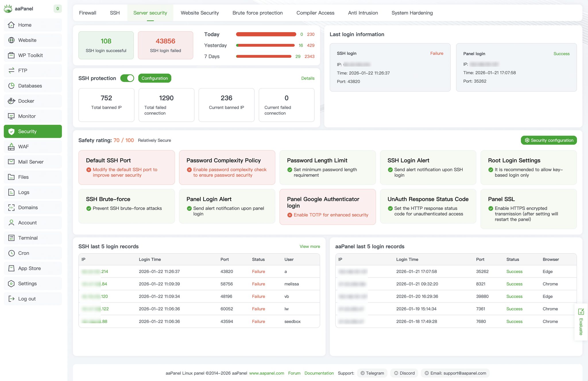Click the Log out arrow icon
Screen dimensions: 588x381
pos(11,299)
